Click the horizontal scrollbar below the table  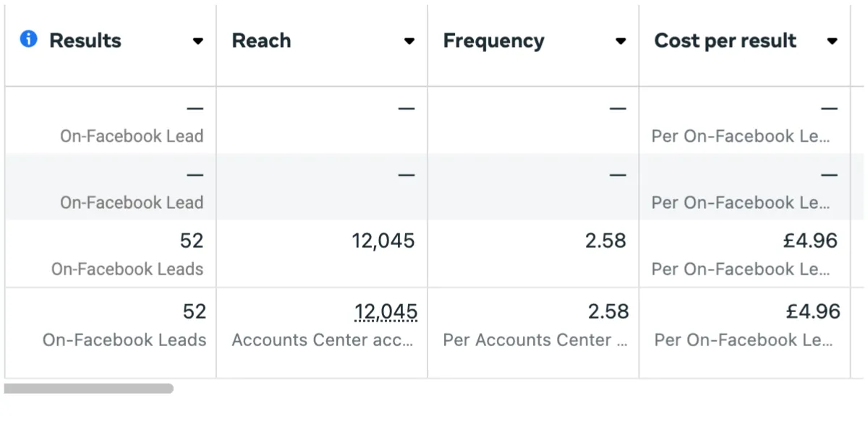pos(89,388)
